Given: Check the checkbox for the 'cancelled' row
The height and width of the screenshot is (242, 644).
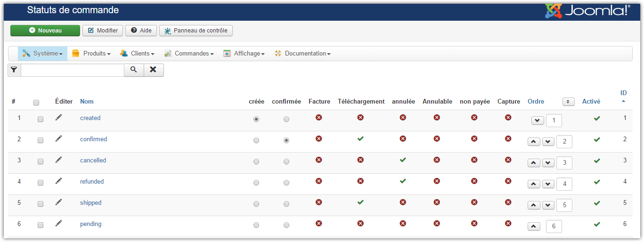Looking at the screenshot, I should pos(41,161).
